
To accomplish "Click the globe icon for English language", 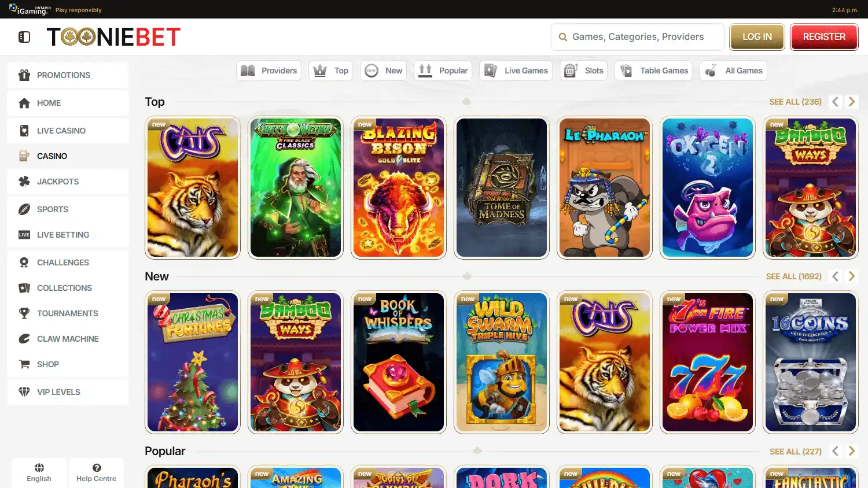I will 39,468.
